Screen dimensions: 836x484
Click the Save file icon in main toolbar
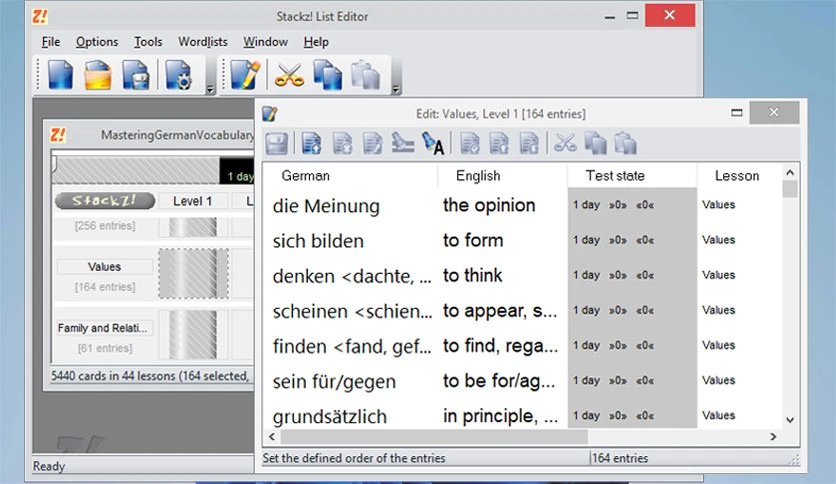point(135,75)
